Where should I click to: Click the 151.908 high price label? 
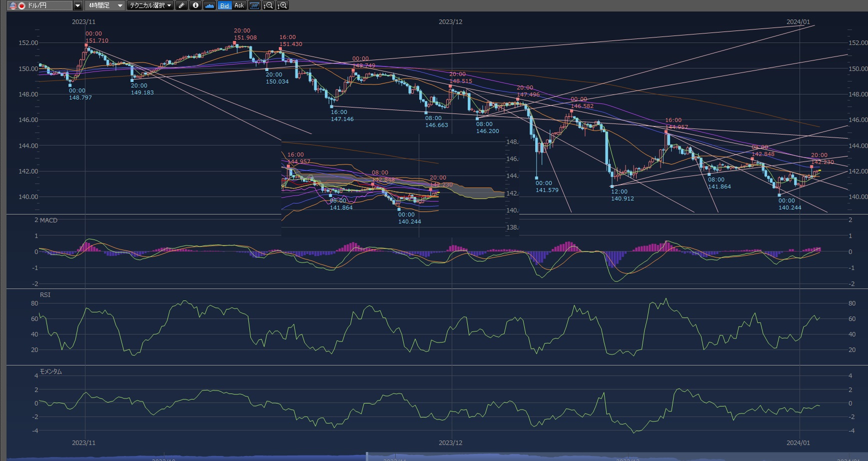click(x=245, y=37)
